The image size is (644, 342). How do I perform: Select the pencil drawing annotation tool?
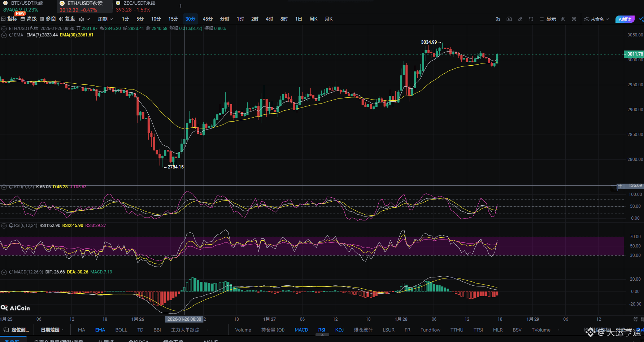click(520, 19)
